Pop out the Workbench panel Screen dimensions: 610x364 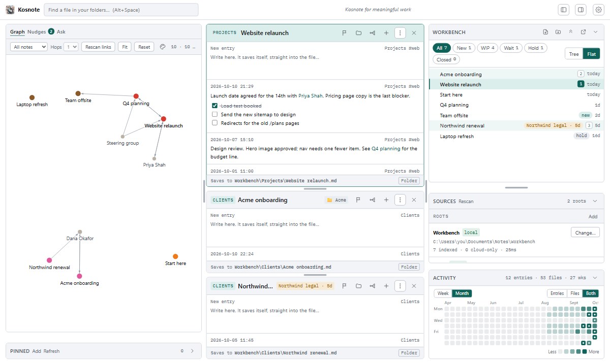click(583, 32)
